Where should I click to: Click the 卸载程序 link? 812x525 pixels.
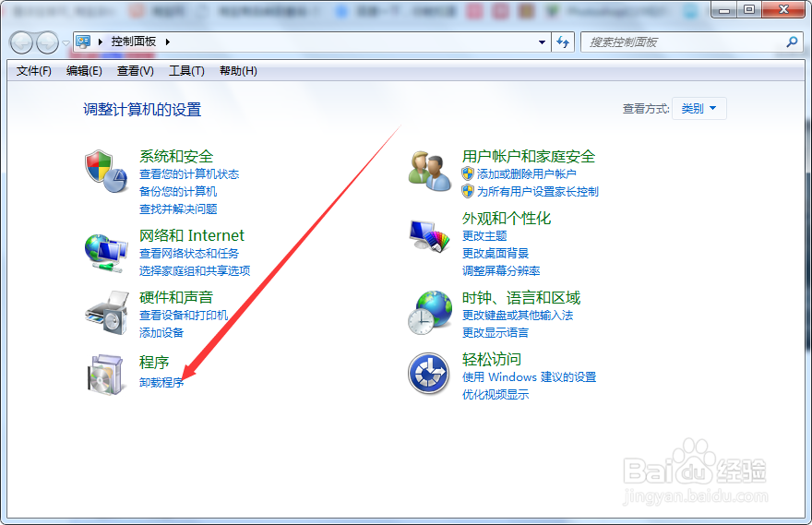tap(161, 383)
